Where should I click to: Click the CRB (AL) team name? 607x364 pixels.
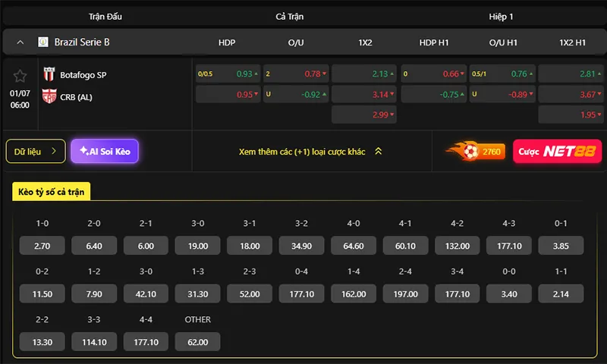click(x=77, y=97)
